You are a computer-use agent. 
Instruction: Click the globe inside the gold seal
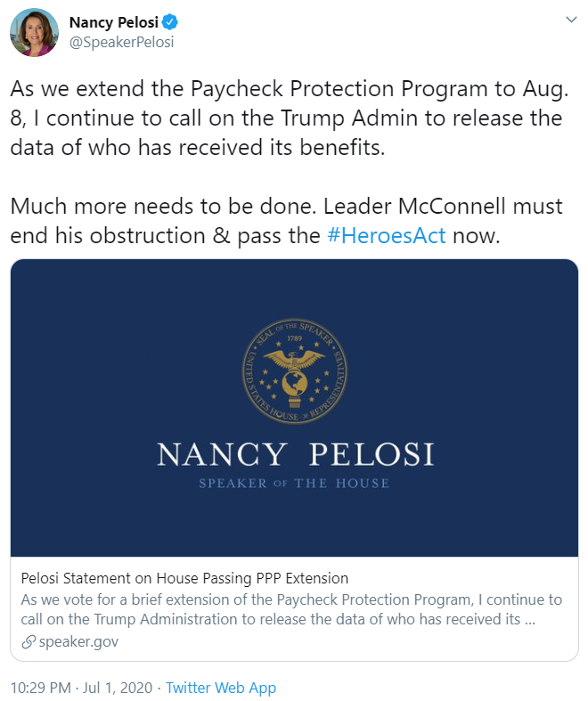[295, 383]
